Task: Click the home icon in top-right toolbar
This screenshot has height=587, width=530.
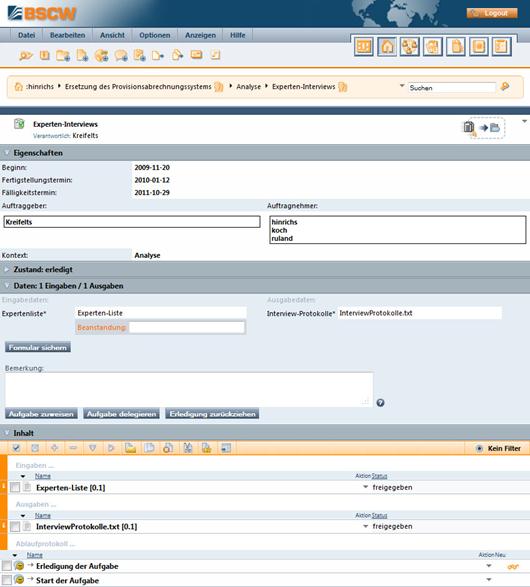Action: (387, 47)
